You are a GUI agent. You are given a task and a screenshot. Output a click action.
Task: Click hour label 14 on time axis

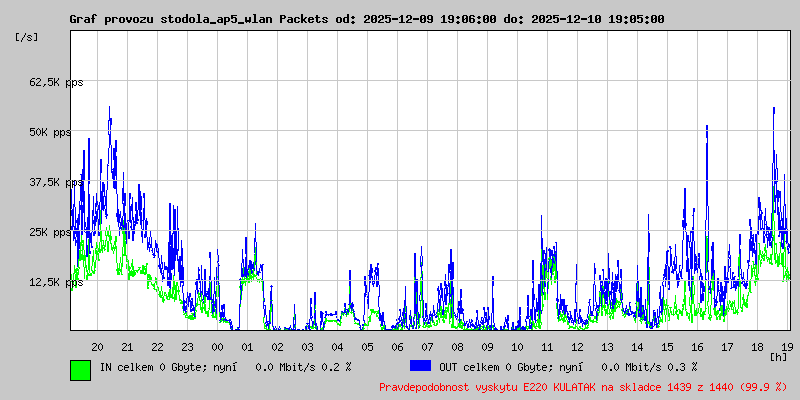tap(637, 347)
